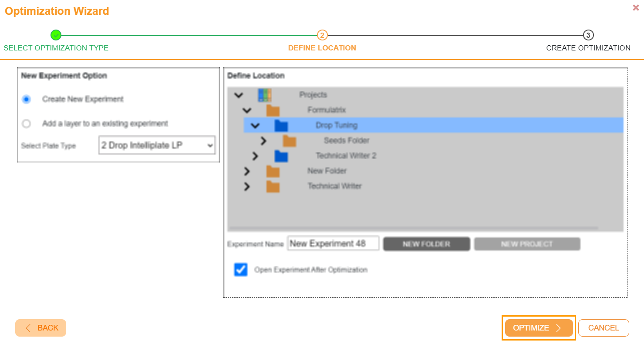Expand the Technical Writer 2 node
This screenshot has height=344, width=644.
pyautogui.click(x=255, y=156)
